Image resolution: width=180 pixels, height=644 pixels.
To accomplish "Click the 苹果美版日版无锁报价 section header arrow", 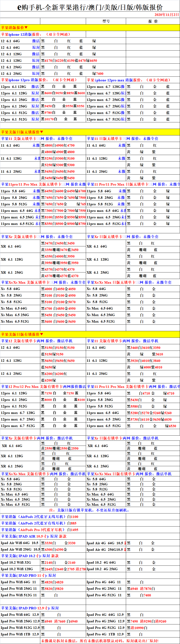I will coord(41,132).
